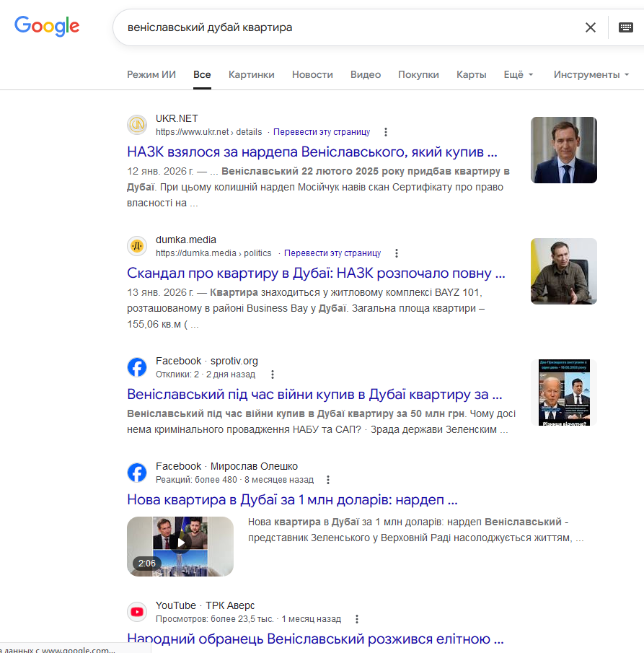Image resolution: width=644 pixels, height=653 pixels.
Task: Switch to the Новости tab
Action: [x=312, y=74]
